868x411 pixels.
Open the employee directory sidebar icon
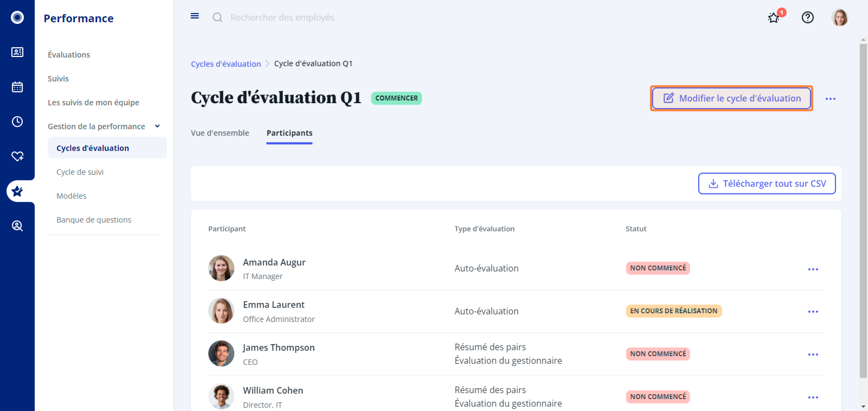(x=17, y=52)
